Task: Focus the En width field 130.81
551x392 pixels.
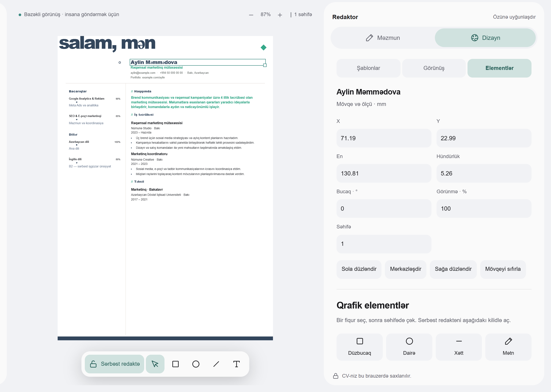Action: 384,173
